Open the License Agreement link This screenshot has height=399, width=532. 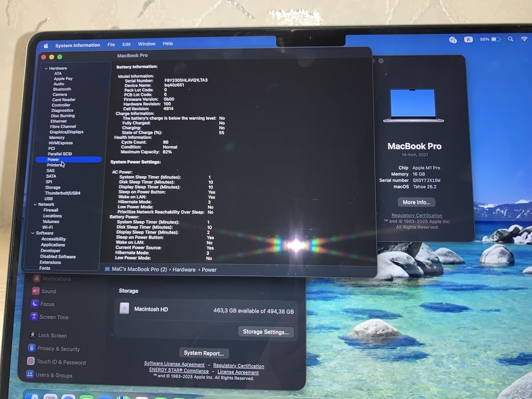[x=238, y=372]
